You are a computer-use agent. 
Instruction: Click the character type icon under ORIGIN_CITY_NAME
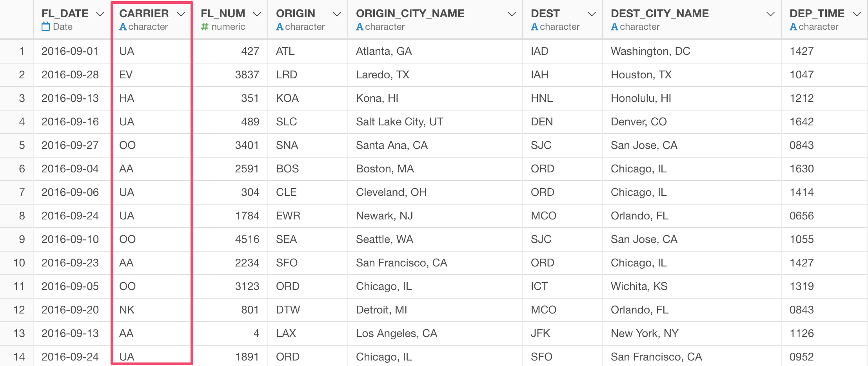coord(360,27)
